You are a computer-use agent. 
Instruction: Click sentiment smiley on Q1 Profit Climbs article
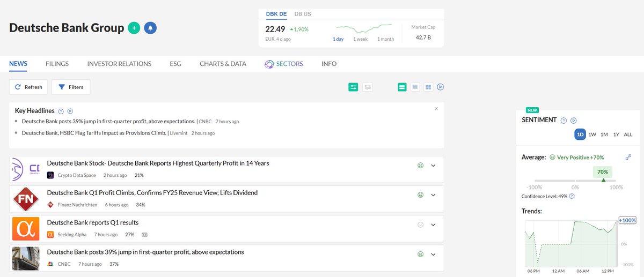421,195
